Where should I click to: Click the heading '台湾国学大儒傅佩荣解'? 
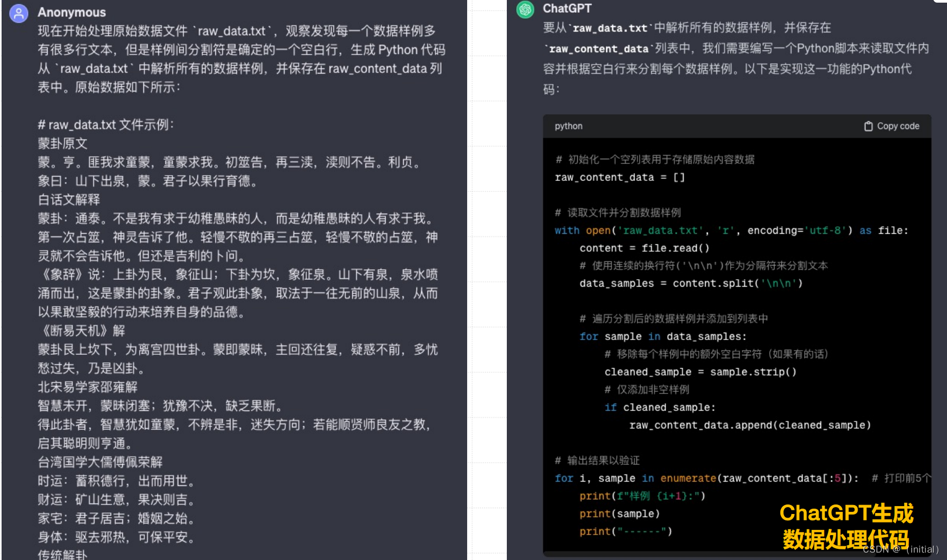tap(100, 462)
